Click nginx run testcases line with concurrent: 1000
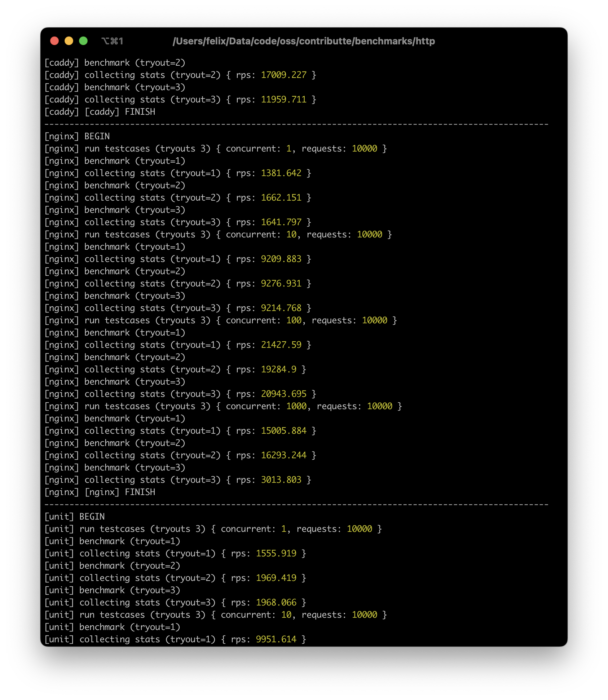608x700 pixels. point(223,406)
